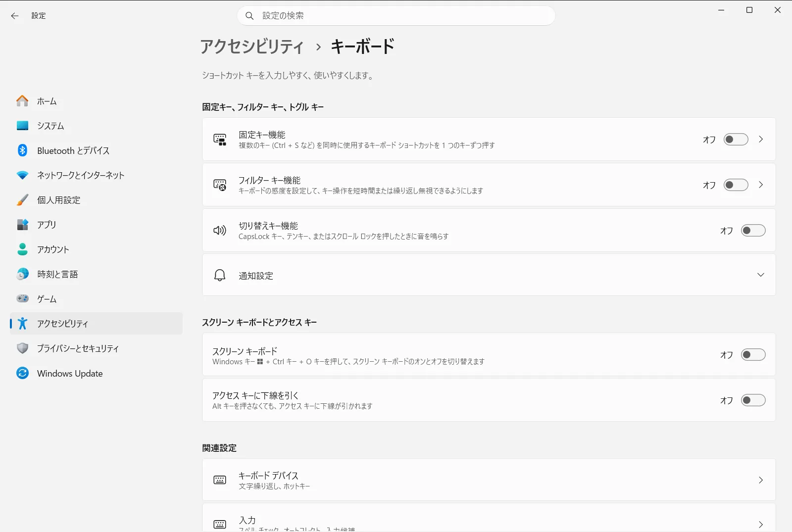Click the 時刻と言語 globe clock icon

click(x=22, y=274)
